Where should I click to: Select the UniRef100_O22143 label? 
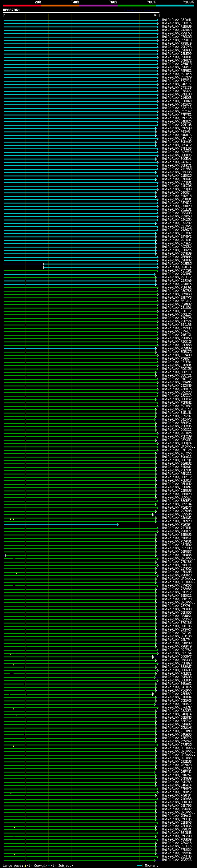tap(176, 108)
